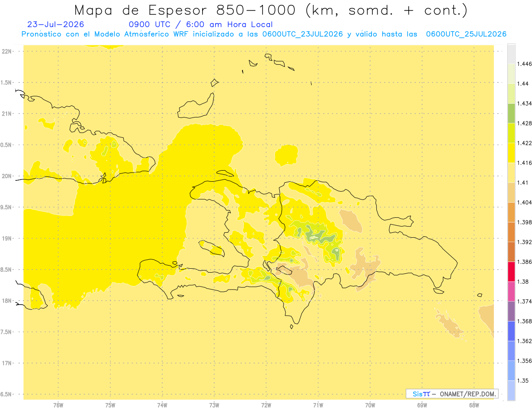Click the bright green 1.428–1.434 colorbar segment

click(511, 113)
